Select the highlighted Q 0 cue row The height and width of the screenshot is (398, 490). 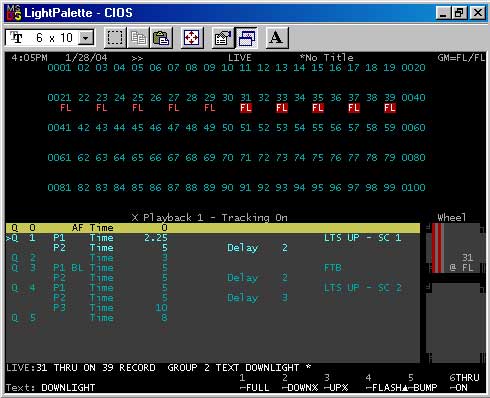pyautogui.click(x=213, y=228)
